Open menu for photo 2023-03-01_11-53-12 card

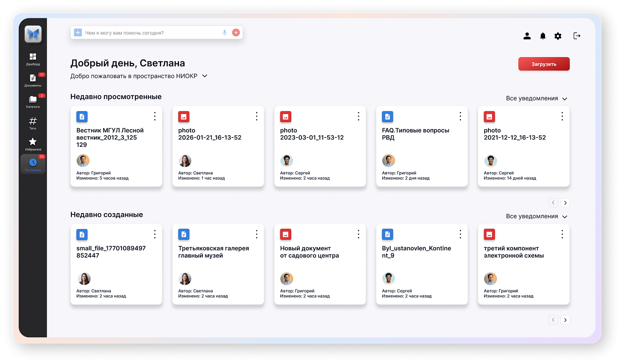(x=358, y=116)
